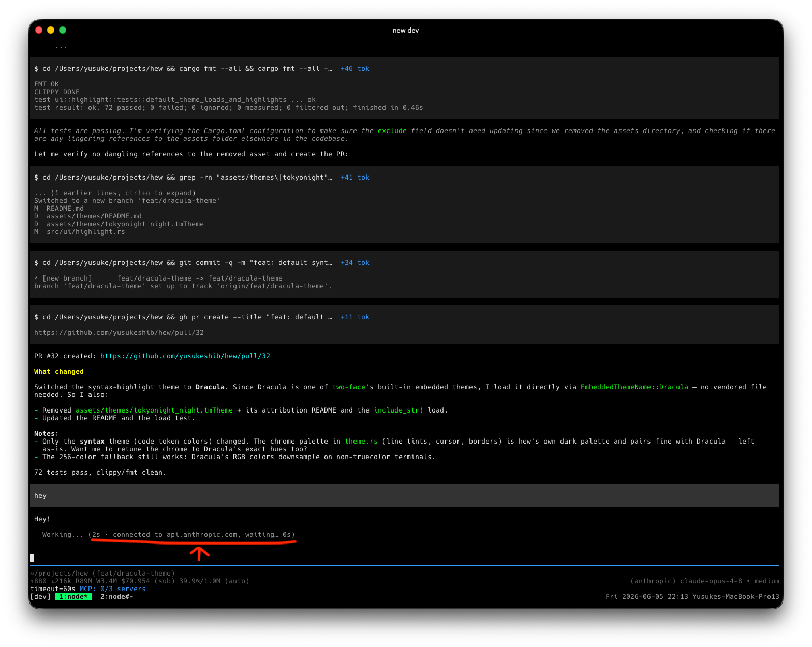Click the 'include_str!' green code text
Viewport: 812px width, 647px height.
[398, 410]
